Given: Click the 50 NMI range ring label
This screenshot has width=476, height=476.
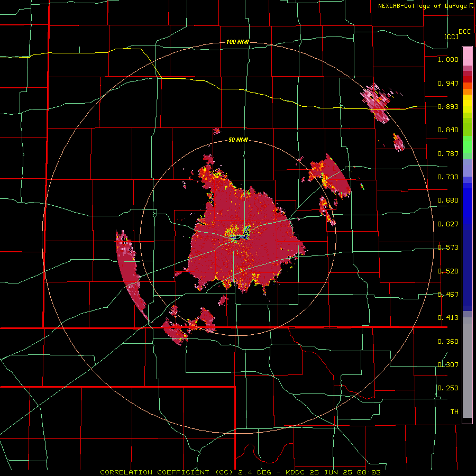Looking at the screenshot, I should click(238, 140).
